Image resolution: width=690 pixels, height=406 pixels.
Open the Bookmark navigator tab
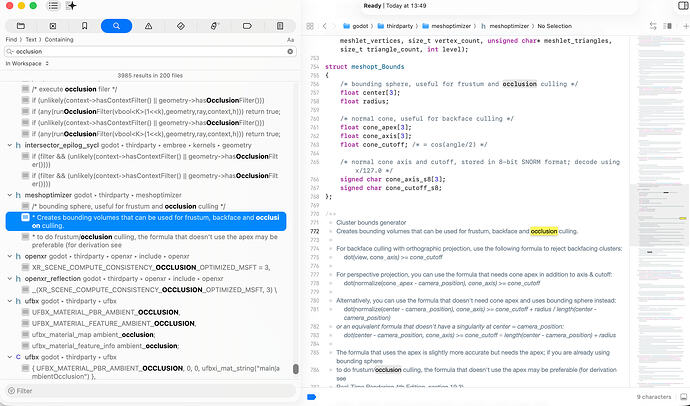point(84,26)
